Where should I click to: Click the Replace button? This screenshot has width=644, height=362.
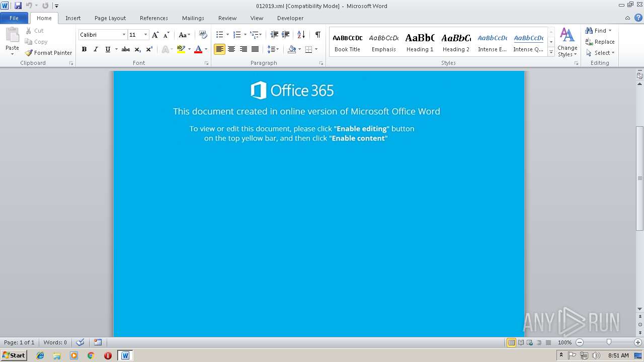tap(600, 42)
